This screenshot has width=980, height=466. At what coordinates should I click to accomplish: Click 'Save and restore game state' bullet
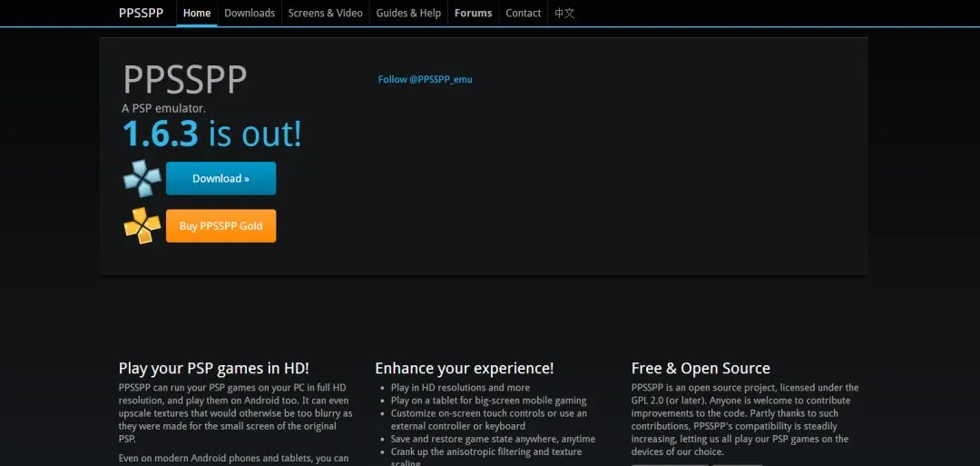click(x=493, y=439)
